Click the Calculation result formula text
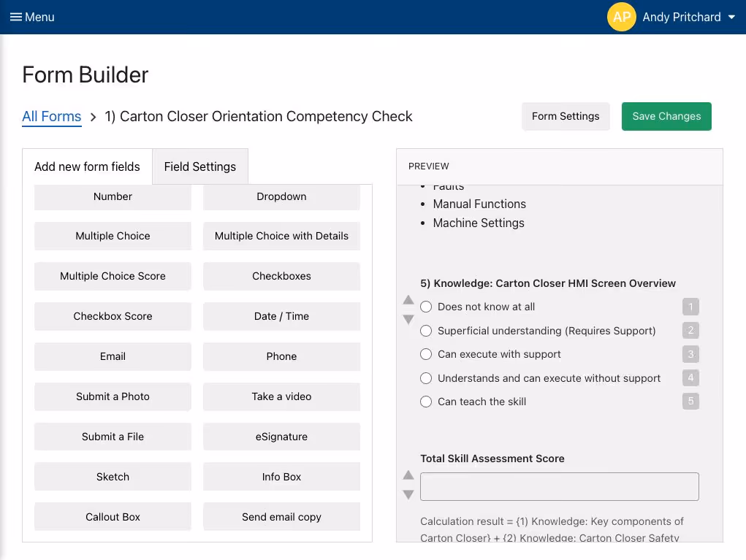This screenshot has width=746, height=560. [x=552, y=529]
